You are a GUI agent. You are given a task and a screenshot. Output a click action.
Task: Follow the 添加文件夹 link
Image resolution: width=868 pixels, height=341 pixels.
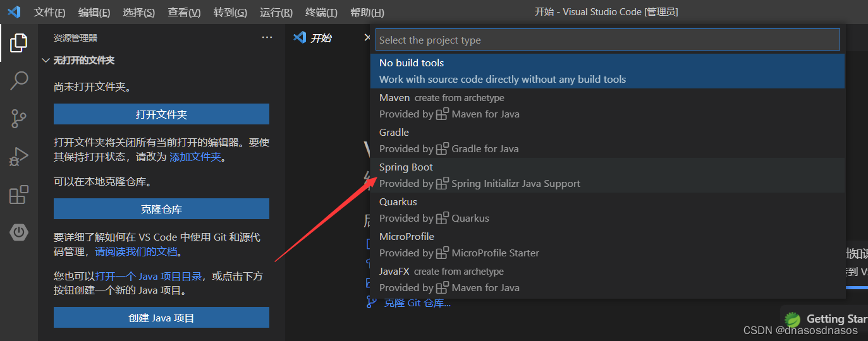[195, 157]
